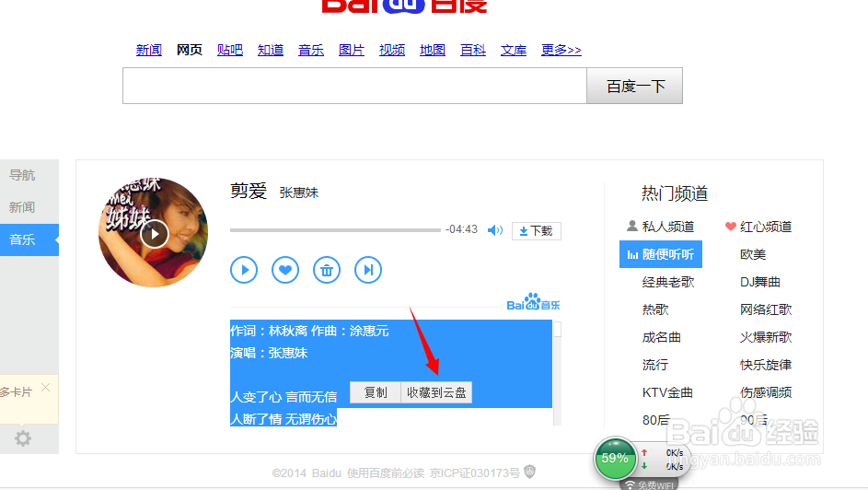Viewport: 868px width, 490px height.
Task: Click the 59% memory accelerator ball
Action: coord(615,459)
